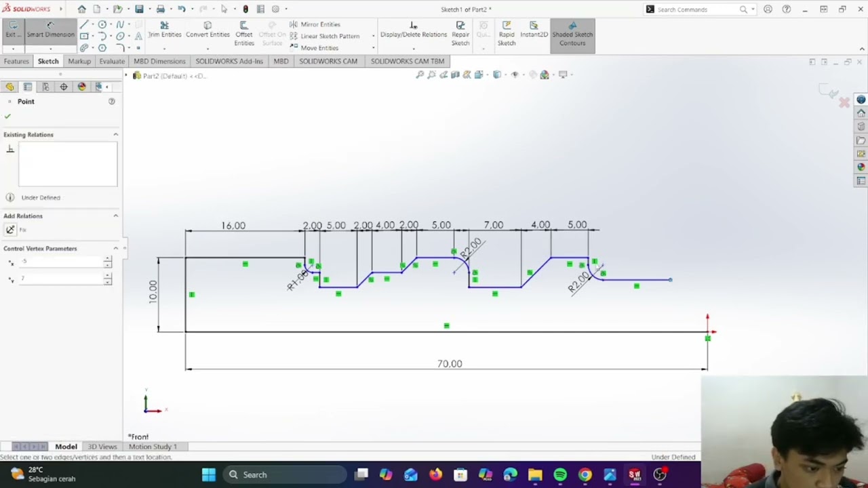Switch to MBD Dimensions tab
Screen dimensions: 868x488
tap(159, 61)
